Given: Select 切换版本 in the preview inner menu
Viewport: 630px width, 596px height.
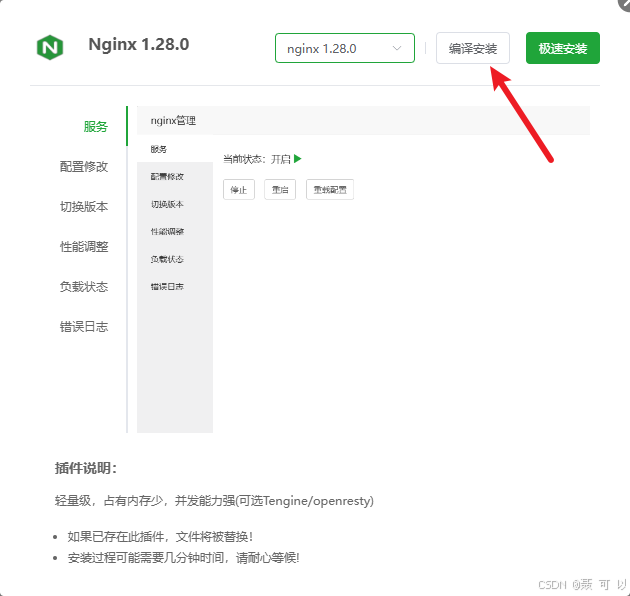Looking at the screenshot, I should pos(167,204).
